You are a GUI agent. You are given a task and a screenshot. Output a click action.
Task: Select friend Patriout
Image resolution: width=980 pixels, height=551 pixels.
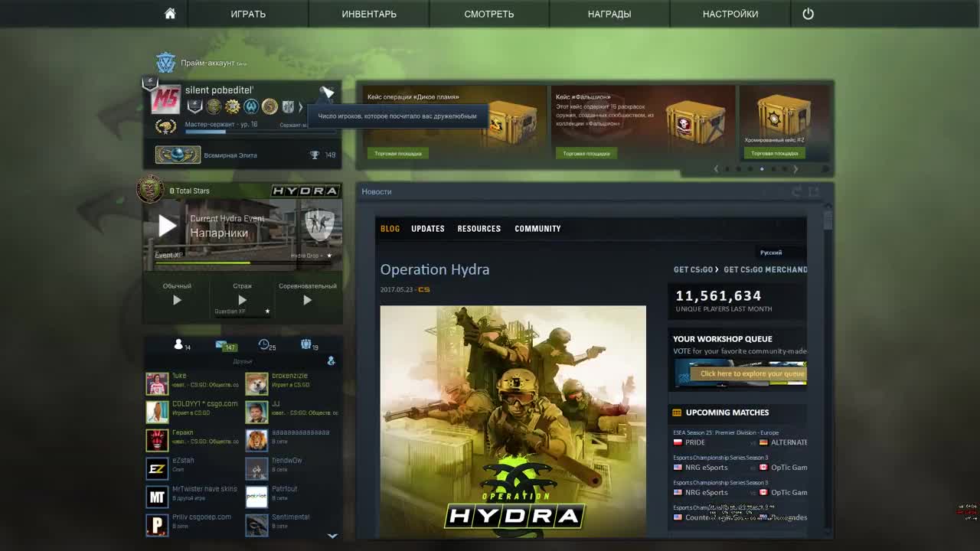(291, 497)
